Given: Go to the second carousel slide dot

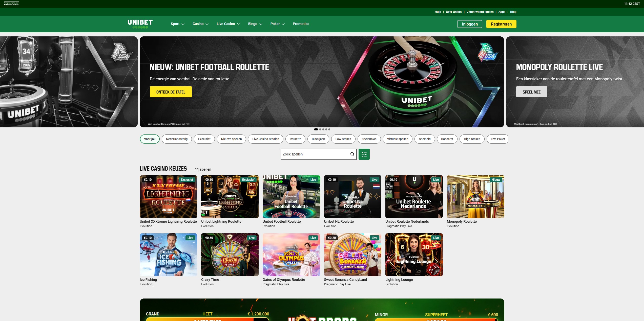Looking at the screenshot, I should click(320, 129).
